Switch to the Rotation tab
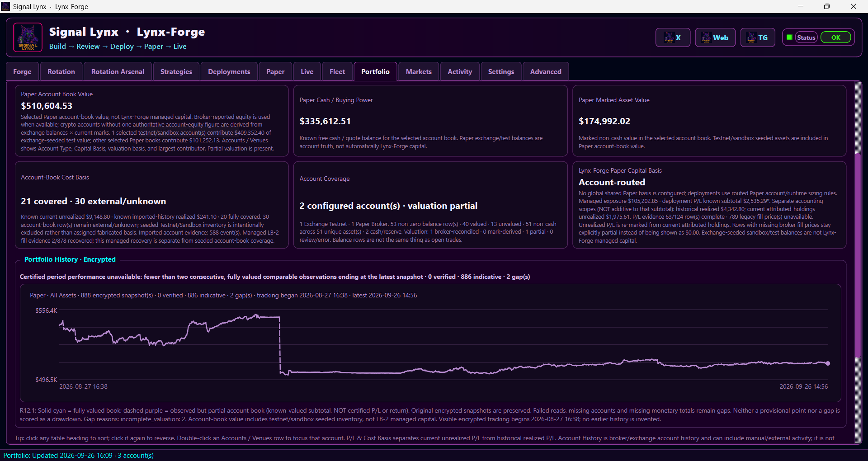The image size is (868, 461). coord(61,72)
